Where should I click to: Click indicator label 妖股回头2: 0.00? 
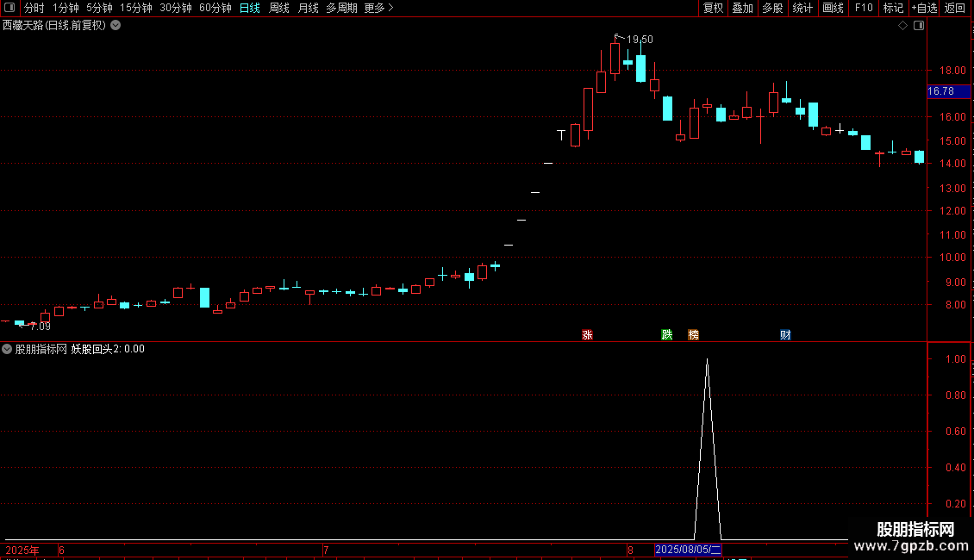pyautogui.click(x=108, y=349)
